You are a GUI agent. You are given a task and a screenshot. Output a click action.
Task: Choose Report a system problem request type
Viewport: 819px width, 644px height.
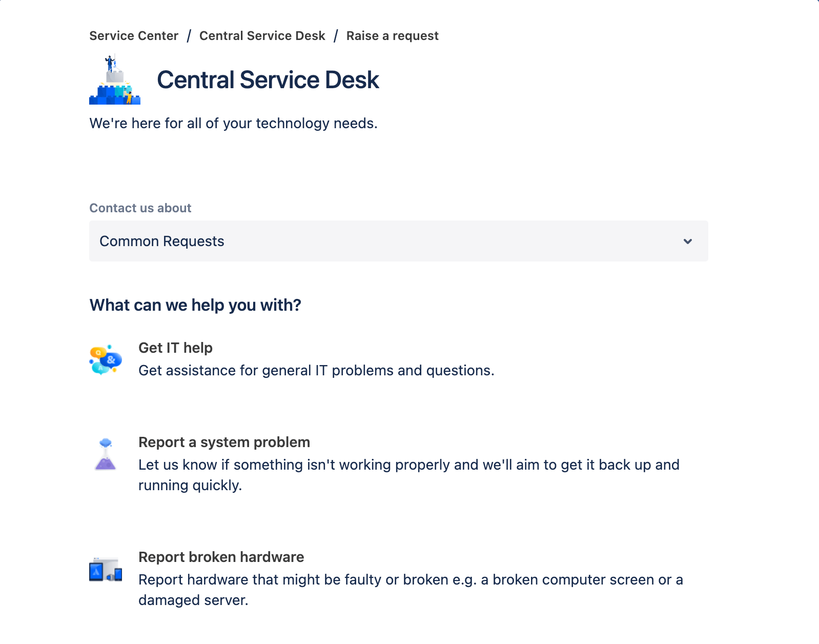point(224,442)
